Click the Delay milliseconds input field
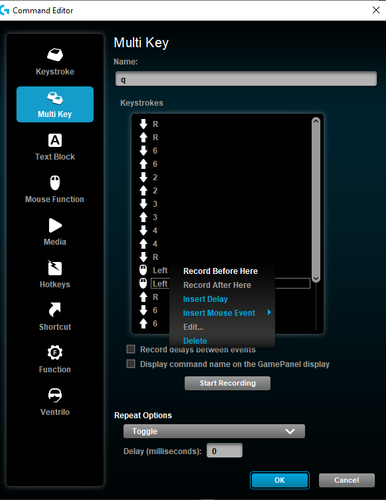Image resolution: width=386 pixels, height=500 pixels. pos(224,451)
